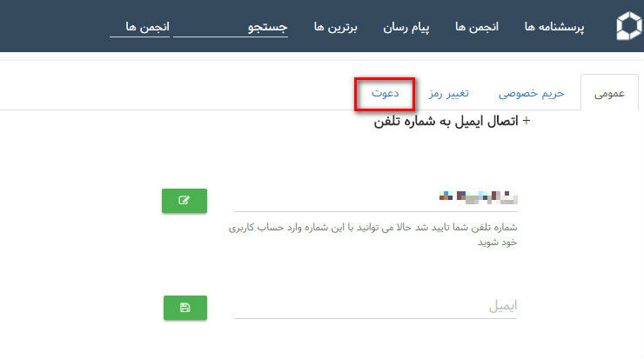Open the انجمن ها dropdown next to search
The image size is (644, 359).
(139, 28)
